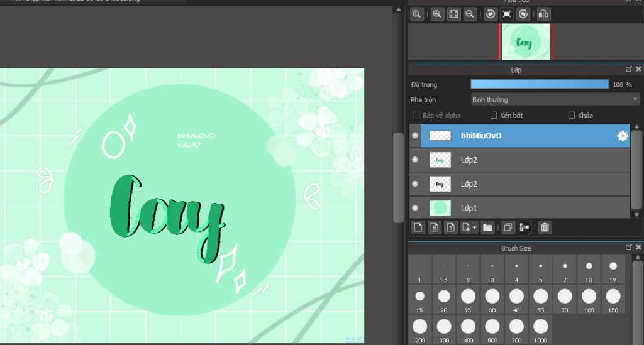644x345 pixels.
Task: Choose brush size 5
Action: point(540,269)
